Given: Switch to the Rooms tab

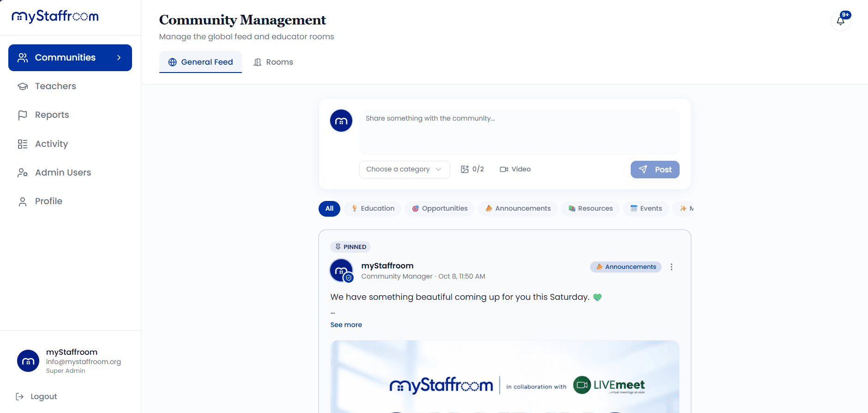Looking at the screenshot, I should pos(273,62).
